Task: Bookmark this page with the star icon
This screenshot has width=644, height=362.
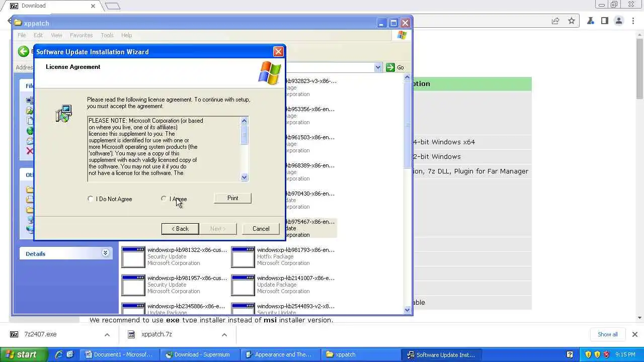Action: 572,21
